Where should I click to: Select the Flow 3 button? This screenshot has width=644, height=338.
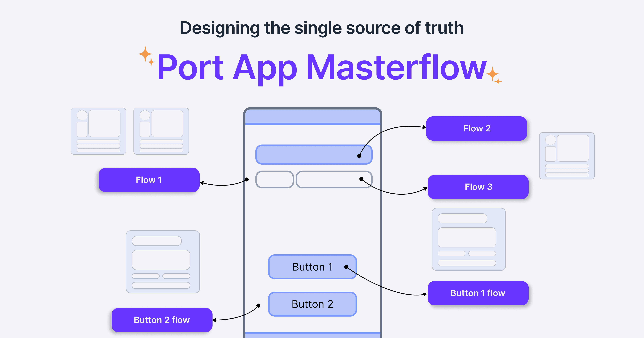tap(478, 187)
